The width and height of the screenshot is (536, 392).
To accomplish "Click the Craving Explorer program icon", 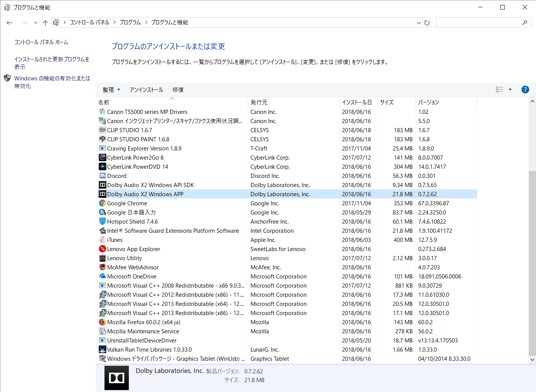I will coord(102,148).
